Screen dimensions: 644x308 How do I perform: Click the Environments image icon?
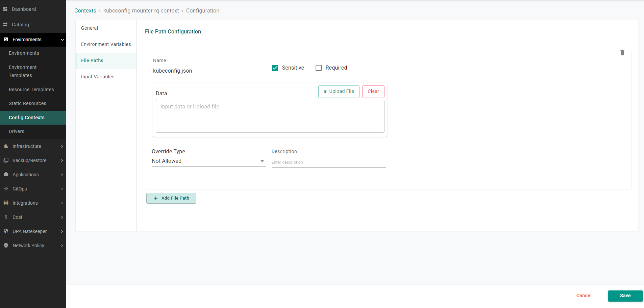pyautogui.click(x=6, y=40)
